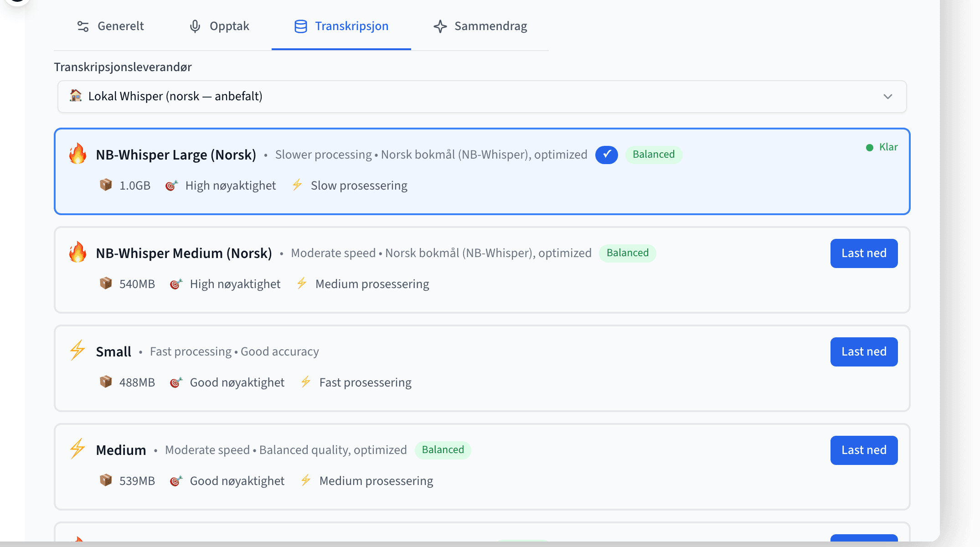Click the Balanced badge on NB-Whisper Large
This screenshot has height=547, width=980.
click(x=654, y=155)
